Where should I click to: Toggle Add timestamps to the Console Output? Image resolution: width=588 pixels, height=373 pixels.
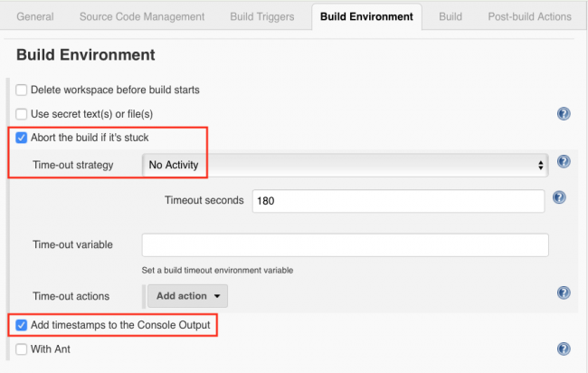click(x=22, y=324)
